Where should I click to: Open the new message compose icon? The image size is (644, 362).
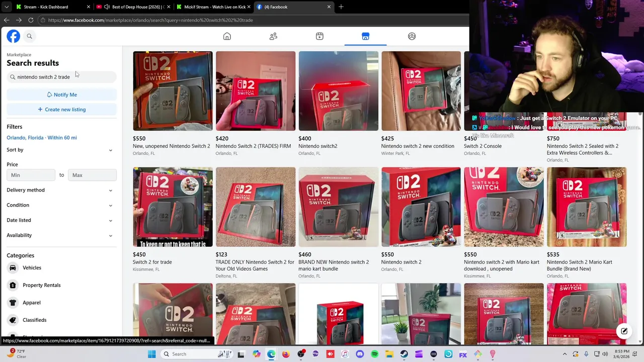point(624,331)
